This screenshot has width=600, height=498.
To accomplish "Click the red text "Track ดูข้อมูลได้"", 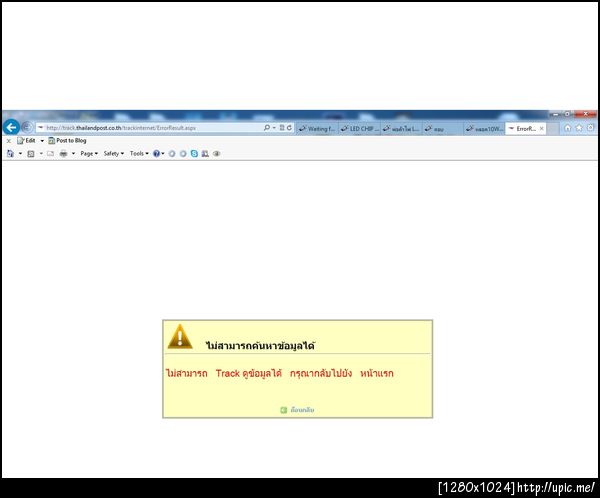I will pos(249,373).
